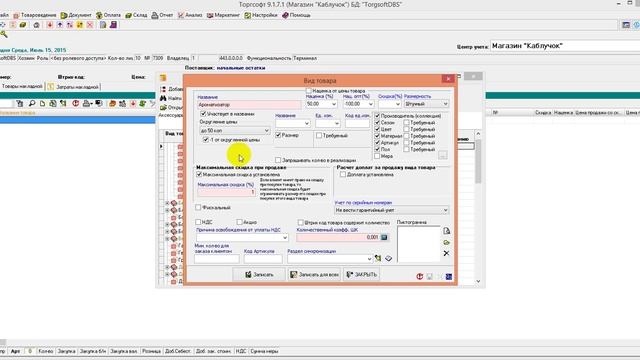Open the 'Раздел синхронизации' dropdown
640x360 pixels.
pos(369,259)
